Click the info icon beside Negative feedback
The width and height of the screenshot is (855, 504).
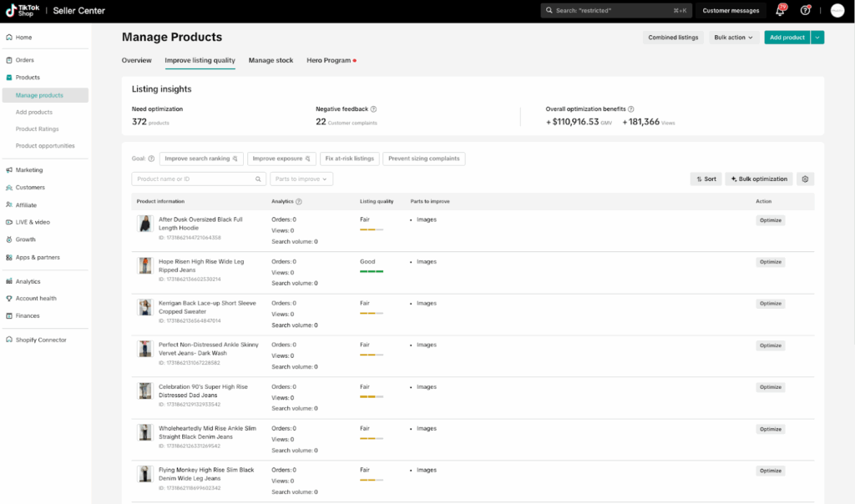coord(373,109)
